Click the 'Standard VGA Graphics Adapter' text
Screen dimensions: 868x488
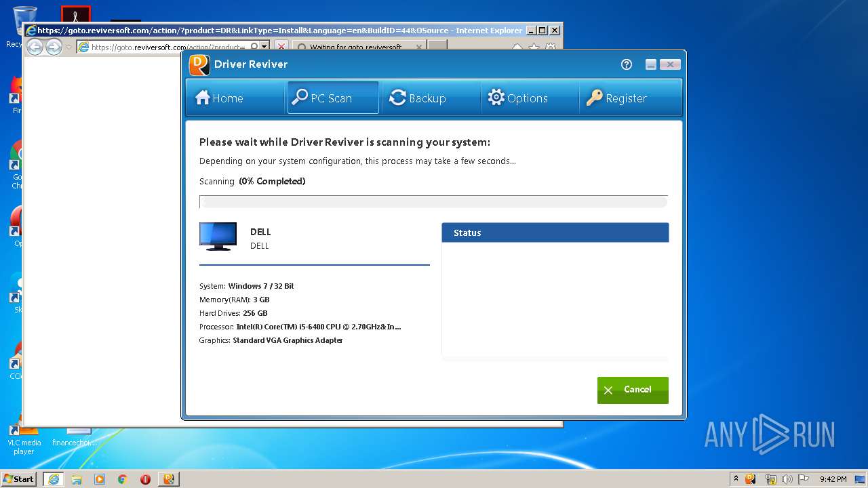(288, 340)
